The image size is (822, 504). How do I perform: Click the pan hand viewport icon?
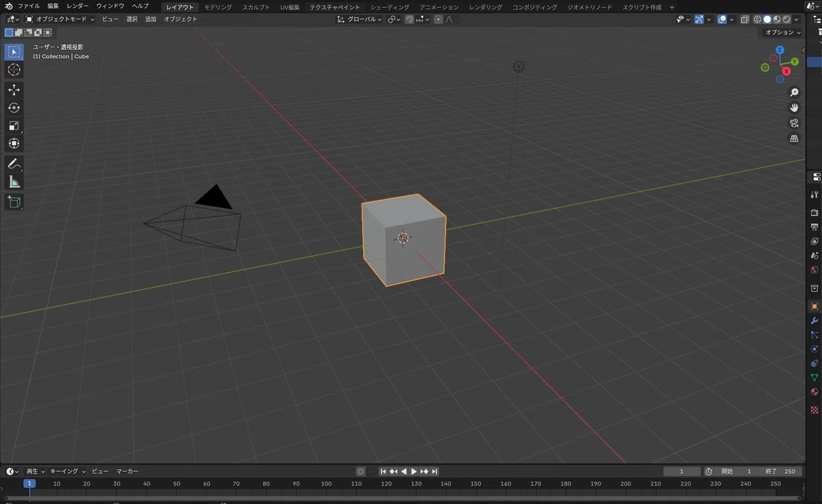click(794, 108)
